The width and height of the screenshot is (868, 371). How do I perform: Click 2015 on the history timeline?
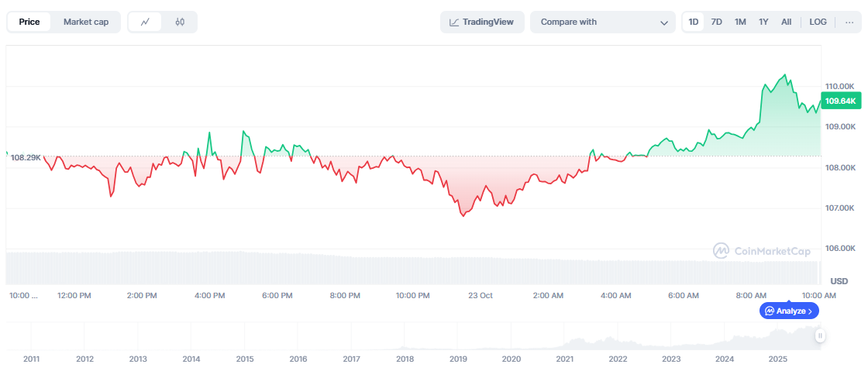click(x=245, y=359)
